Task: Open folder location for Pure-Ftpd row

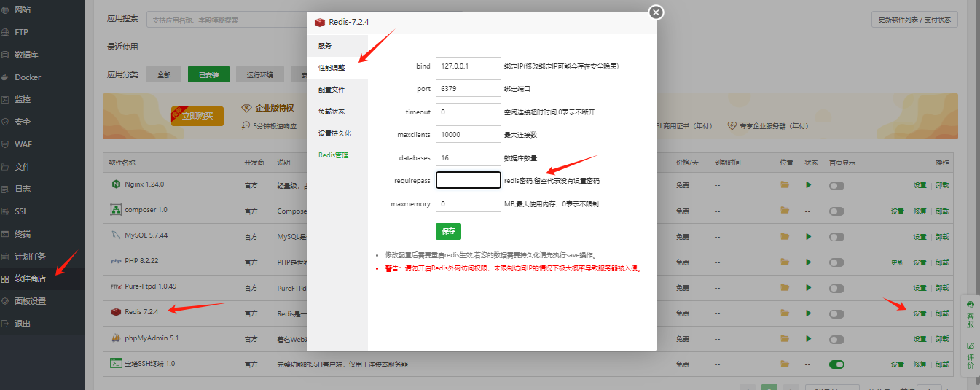Action: (785, 287)
